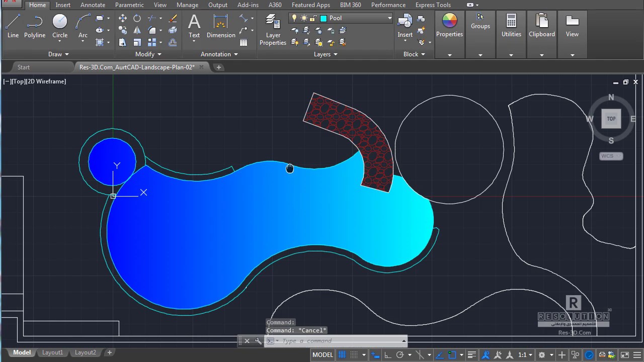
Task: Open the Express Tools tab
Action: click(433, 5)
